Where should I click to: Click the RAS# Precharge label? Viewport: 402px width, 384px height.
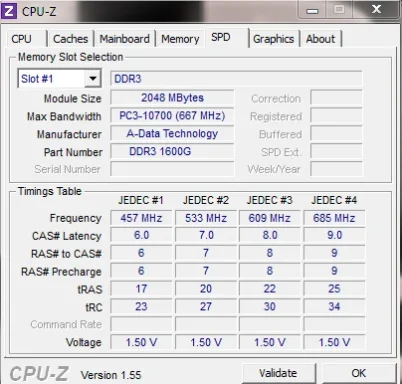pos(61,272)
